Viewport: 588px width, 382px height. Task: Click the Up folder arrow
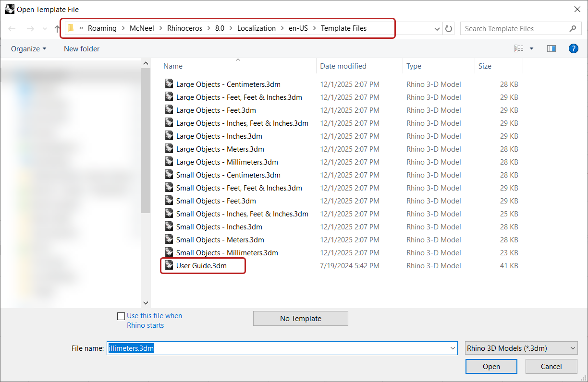pos(57,29)
